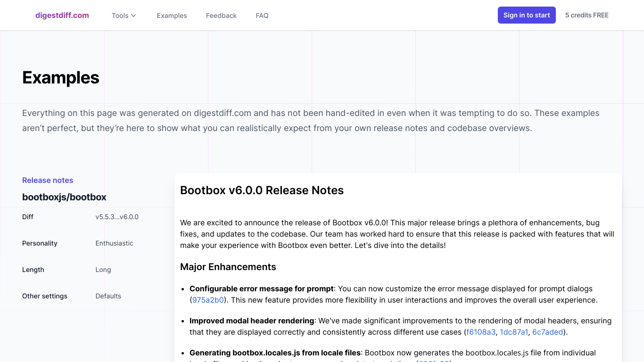Open the Feedback nav item

[x=221, y=16]
